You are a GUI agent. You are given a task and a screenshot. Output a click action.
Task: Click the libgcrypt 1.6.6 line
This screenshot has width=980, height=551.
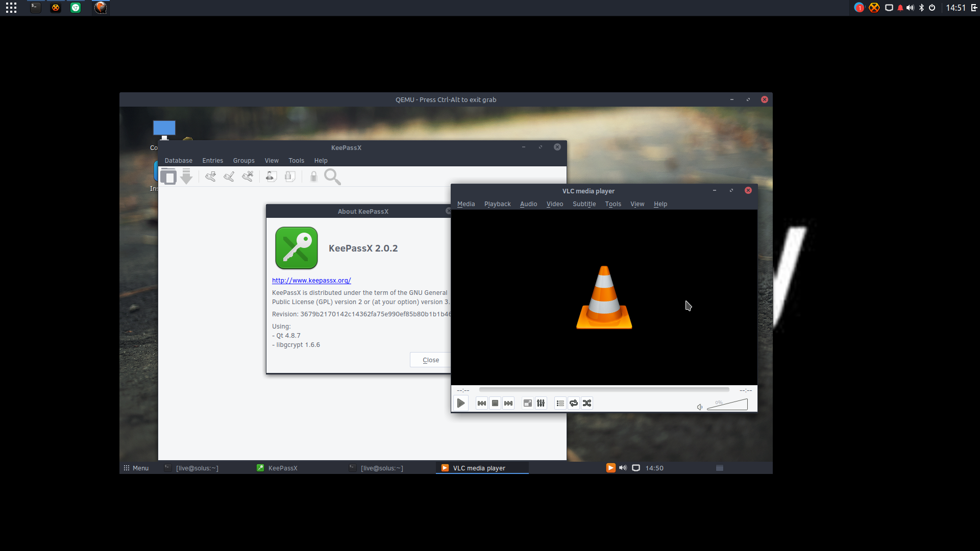[x=296, y=345]
